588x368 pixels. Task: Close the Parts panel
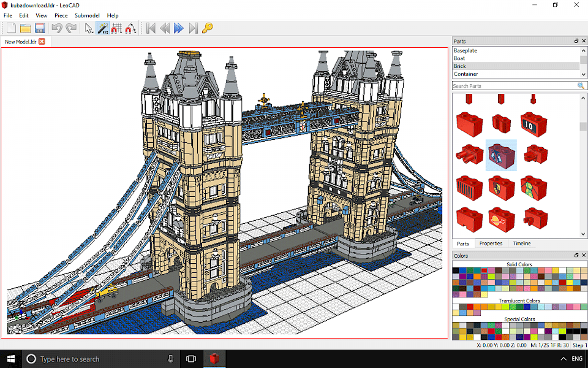point(584,41)
